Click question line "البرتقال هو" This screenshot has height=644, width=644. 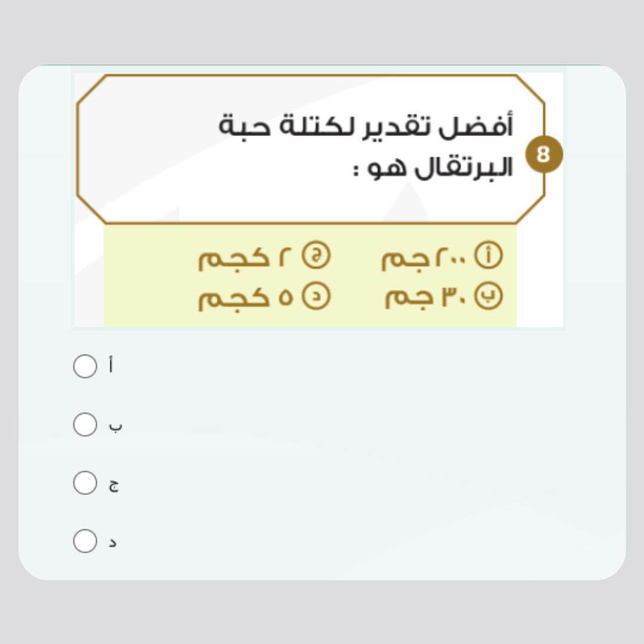(433, 168)
